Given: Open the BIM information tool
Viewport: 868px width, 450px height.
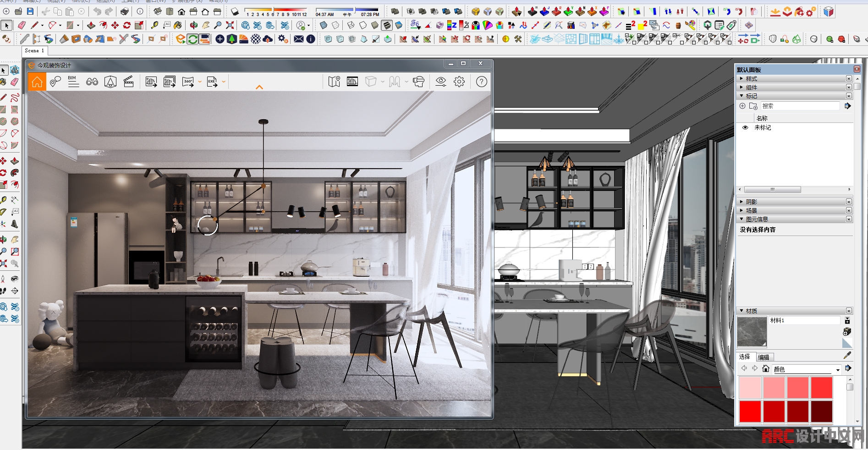Looking at the screenshot, I should [73, 82].
